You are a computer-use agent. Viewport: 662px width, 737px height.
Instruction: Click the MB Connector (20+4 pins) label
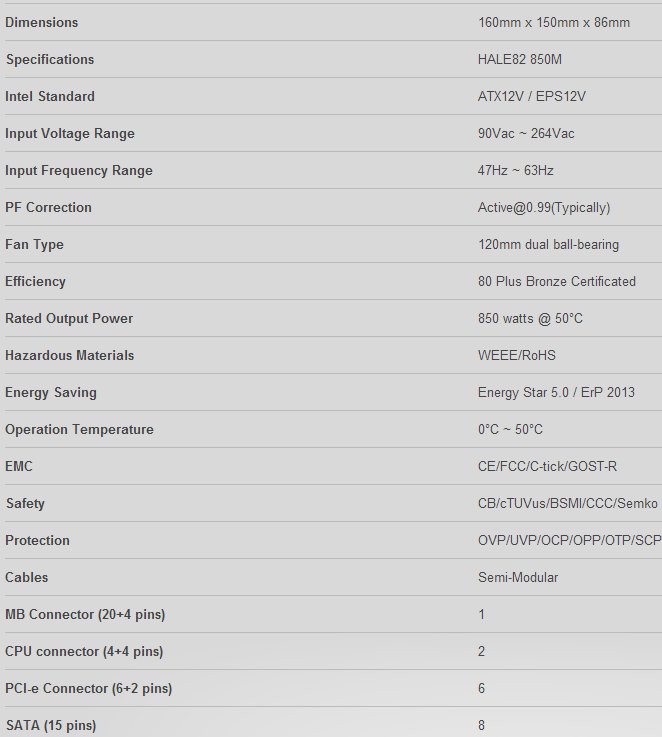[x=85, y=615]
